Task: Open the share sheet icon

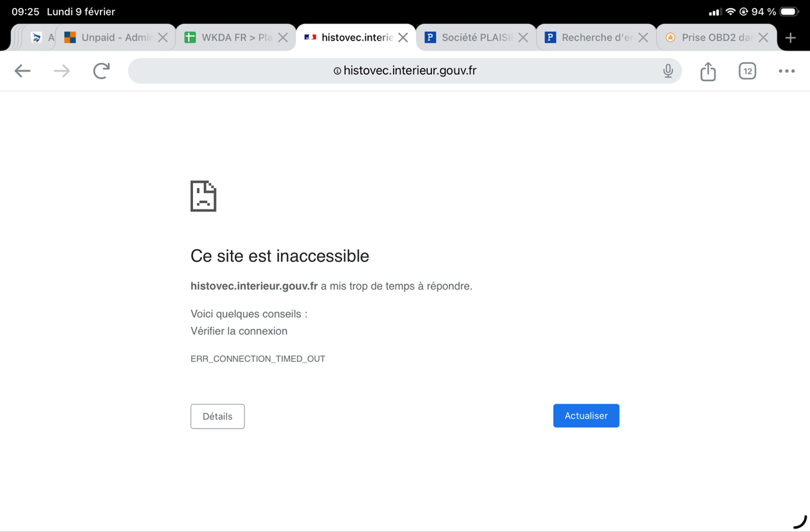Action: (707, 71)
